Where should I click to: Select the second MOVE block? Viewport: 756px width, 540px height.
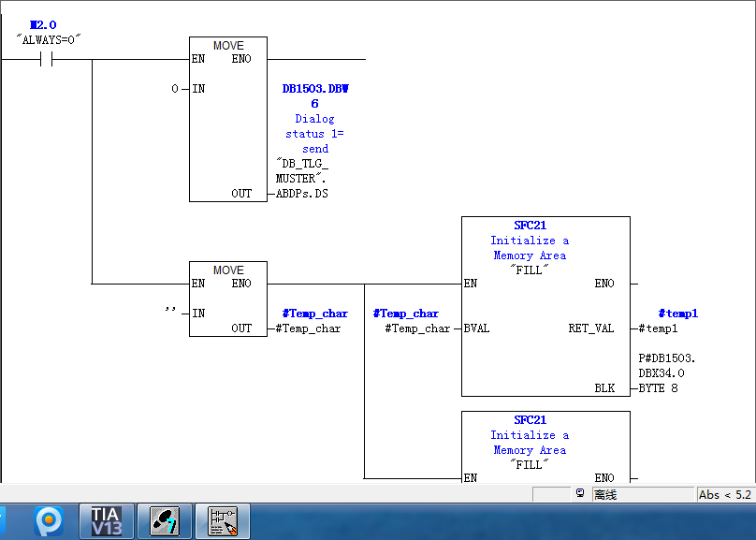227,299
